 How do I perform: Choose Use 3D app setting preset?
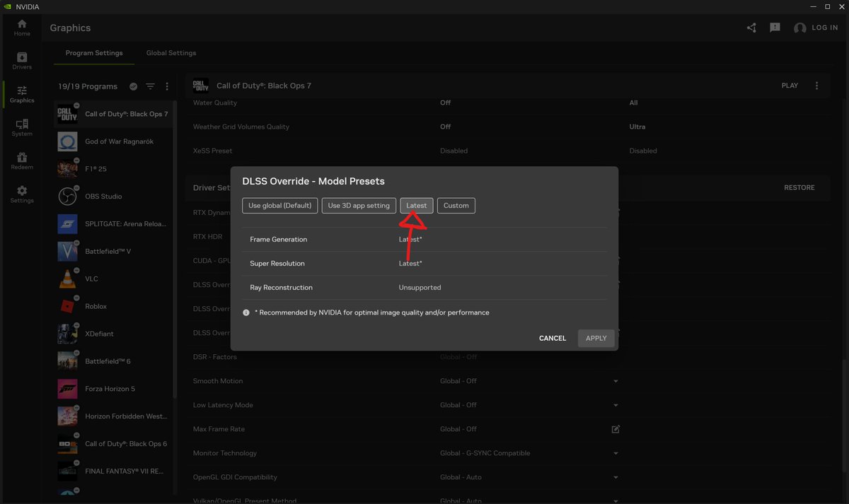click(359, 206)
